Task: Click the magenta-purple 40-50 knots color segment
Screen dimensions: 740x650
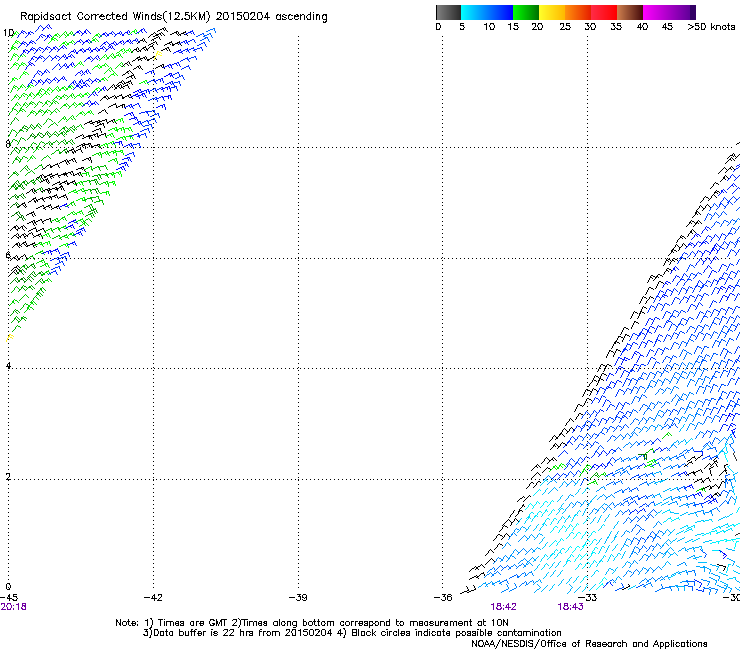Action: click(669, 12)
